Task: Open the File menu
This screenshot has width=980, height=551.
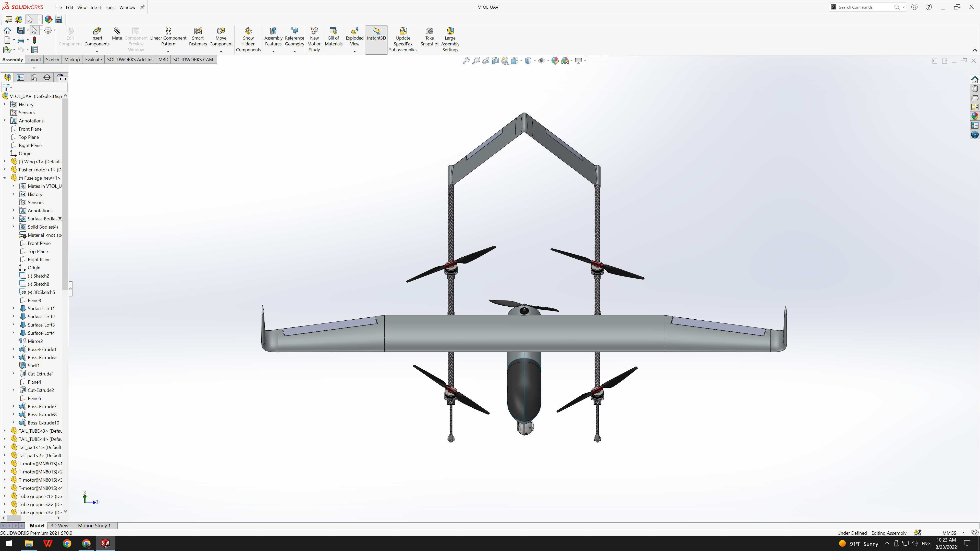Action: tap(58, 7)
